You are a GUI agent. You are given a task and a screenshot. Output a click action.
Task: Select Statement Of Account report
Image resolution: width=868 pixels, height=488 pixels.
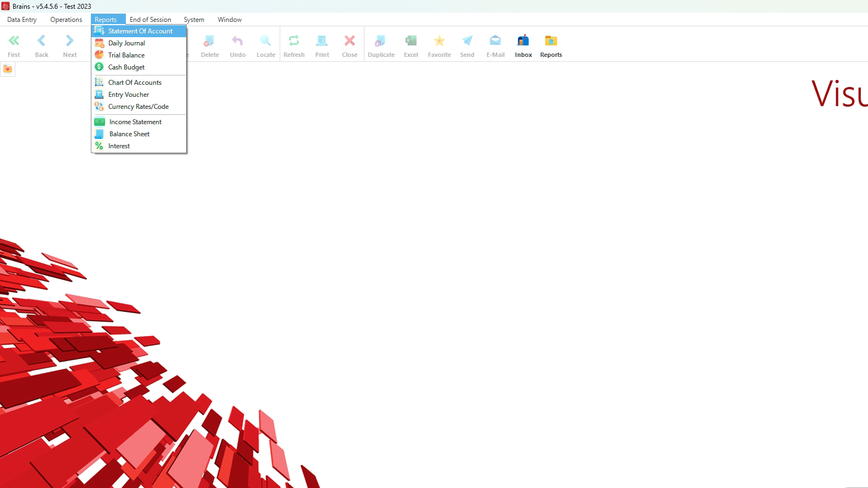click(x=139, y=31)
